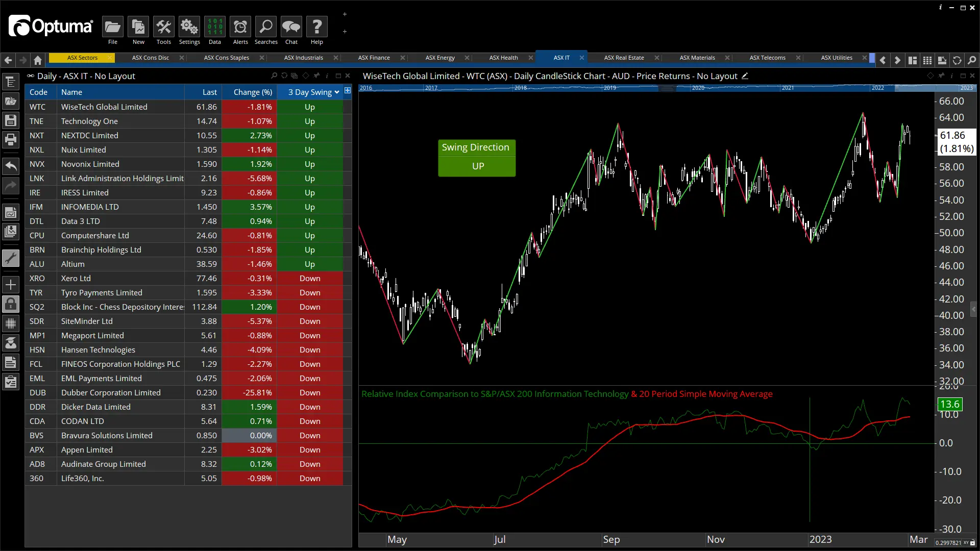Open the Searches magnifier icon
The height and width of the screenshot is (551, 980).
[266, 27]
